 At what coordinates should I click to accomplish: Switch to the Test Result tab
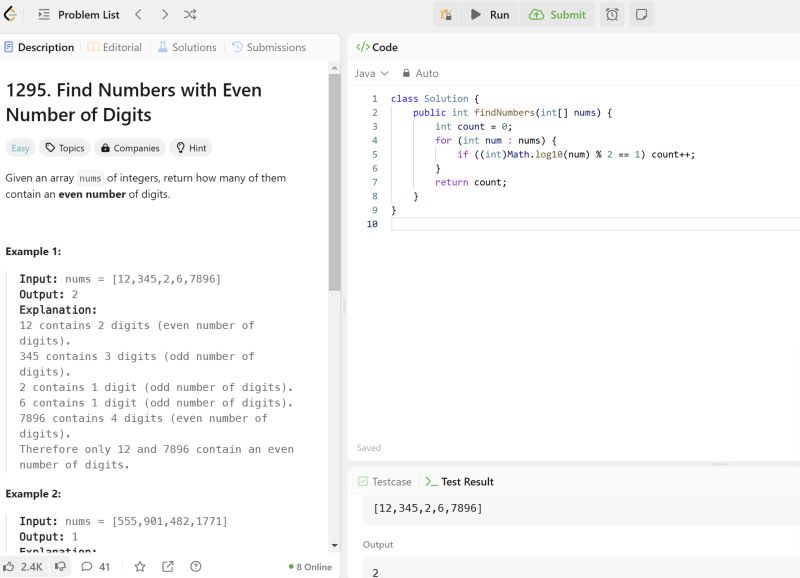tap(460, 482)
